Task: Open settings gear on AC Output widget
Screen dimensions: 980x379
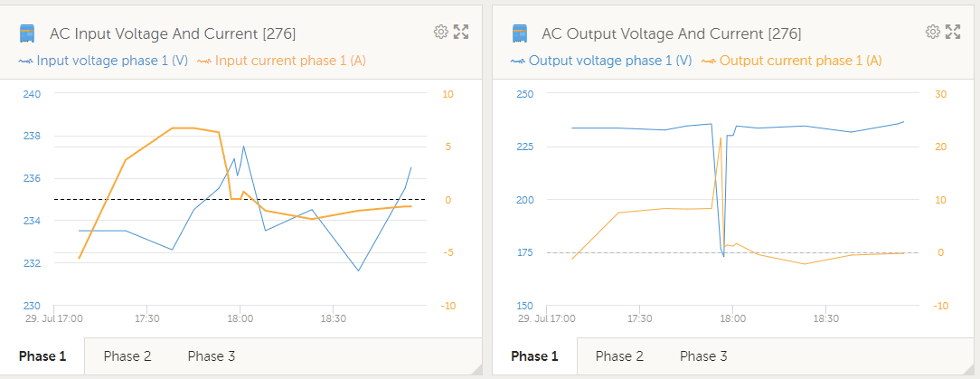Action: click(933, 32)
